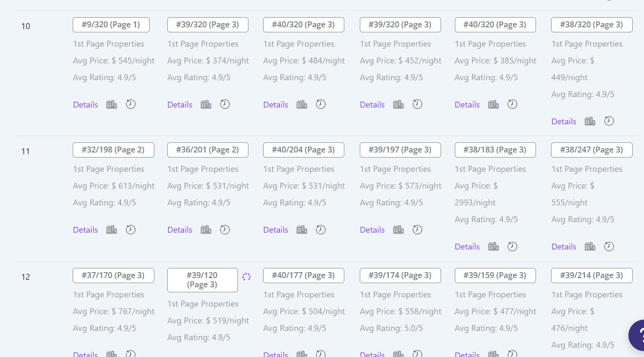This screenshot has width=644, height=357.
Task: Select building icon in the $2993/night cell
Action: pos(494,247)
